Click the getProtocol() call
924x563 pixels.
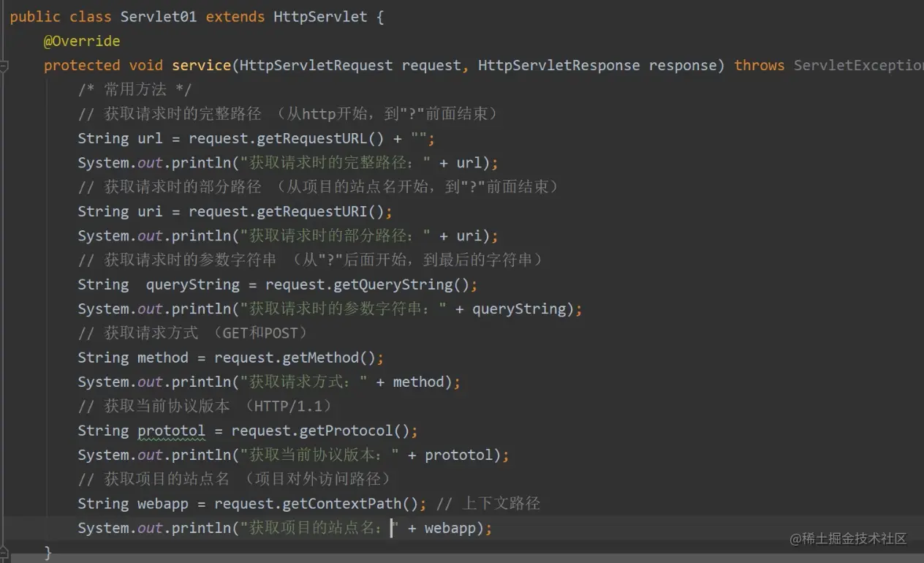tap(355, 431)
